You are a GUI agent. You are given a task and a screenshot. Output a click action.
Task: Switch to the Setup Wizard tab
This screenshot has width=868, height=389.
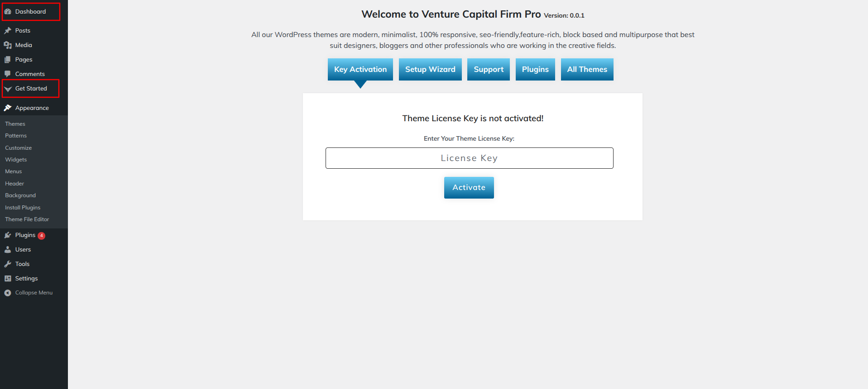pyautogui.click(x=430, y=69)
